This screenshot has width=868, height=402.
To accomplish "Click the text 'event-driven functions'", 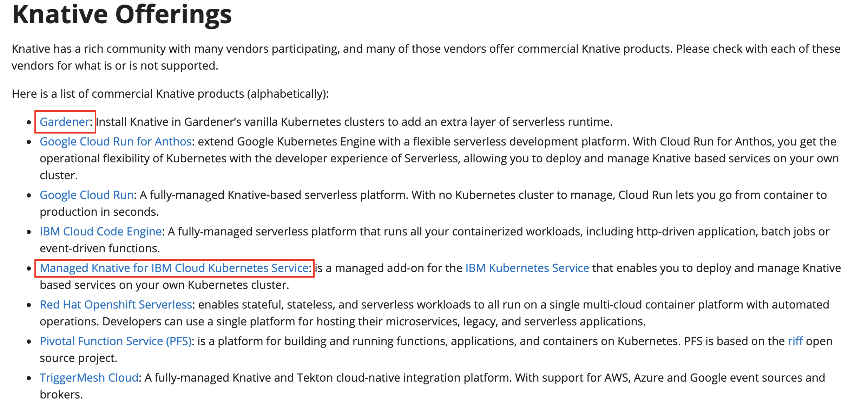I will [100, 248].
